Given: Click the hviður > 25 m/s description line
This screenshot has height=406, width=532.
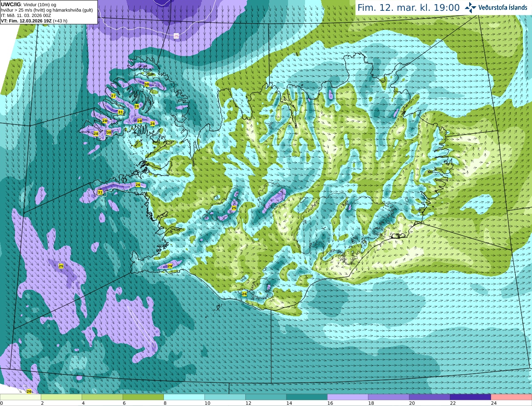Looking at the screenshot, I should (x=47, y=10).
